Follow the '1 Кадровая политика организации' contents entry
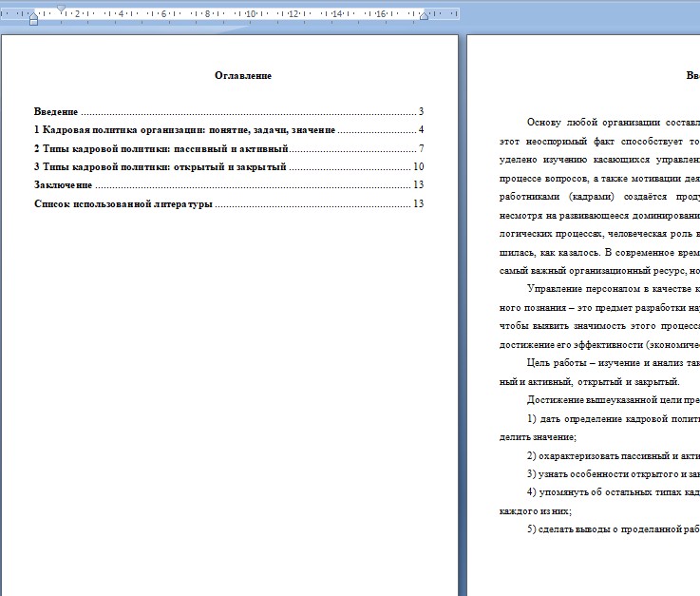The height and width of the screenshot is (596, 700). (184, 129)
